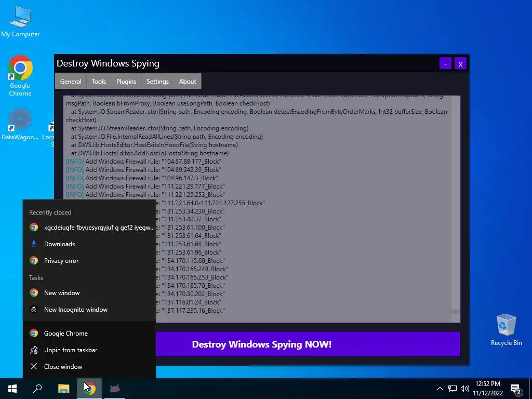Viewport: 532px width, 399px height.
Task: Open the notification center icon
Action: tap(516, 389)
